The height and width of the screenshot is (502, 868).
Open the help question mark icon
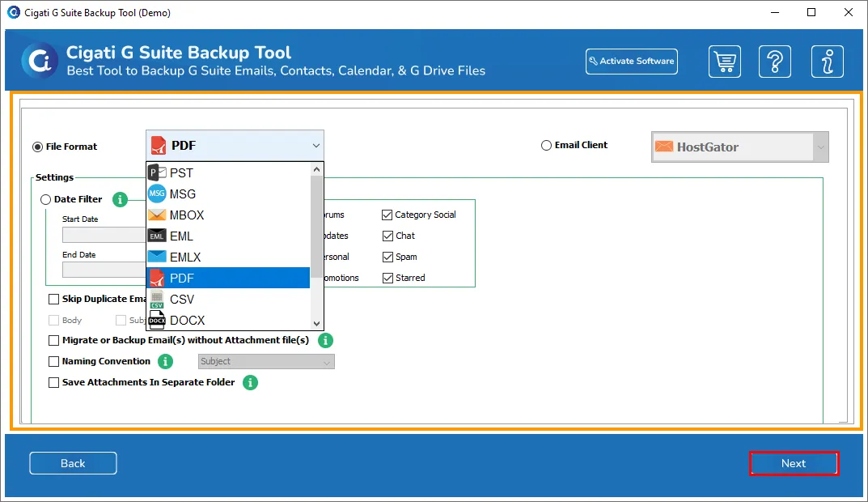[775, 62]
